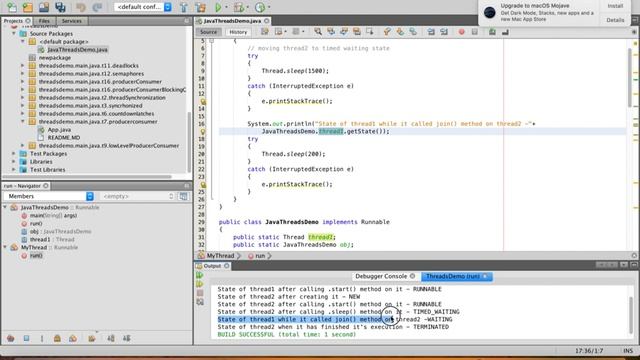The height and width of the screenshot is (360, 640).
Task: Switch to the Files tab
Action: point(44,21)
